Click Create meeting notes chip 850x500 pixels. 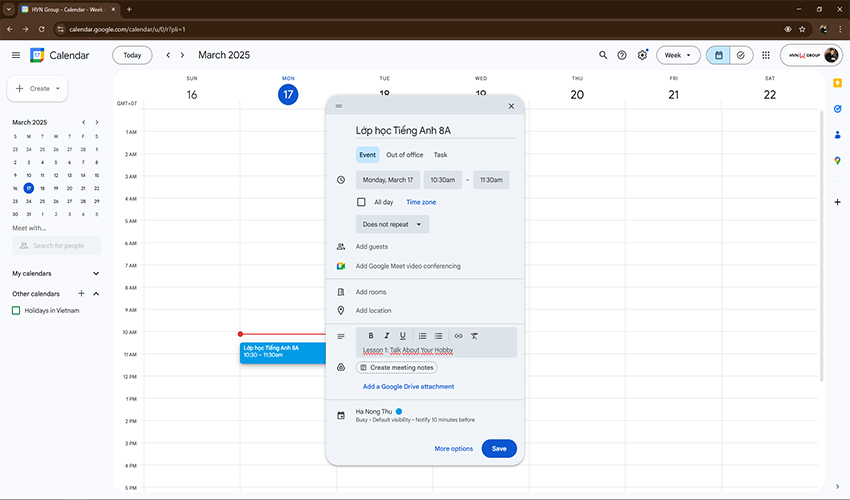point(397,368)
